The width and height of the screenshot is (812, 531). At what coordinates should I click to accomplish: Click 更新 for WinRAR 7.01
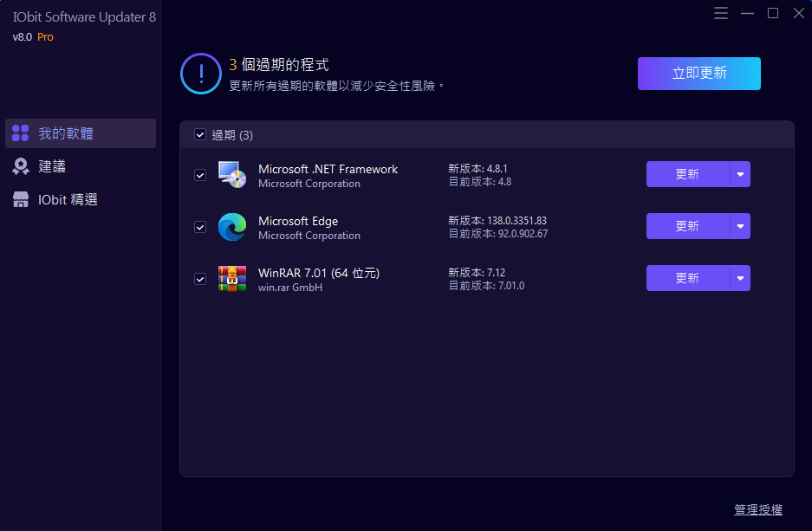pos(688,278)
